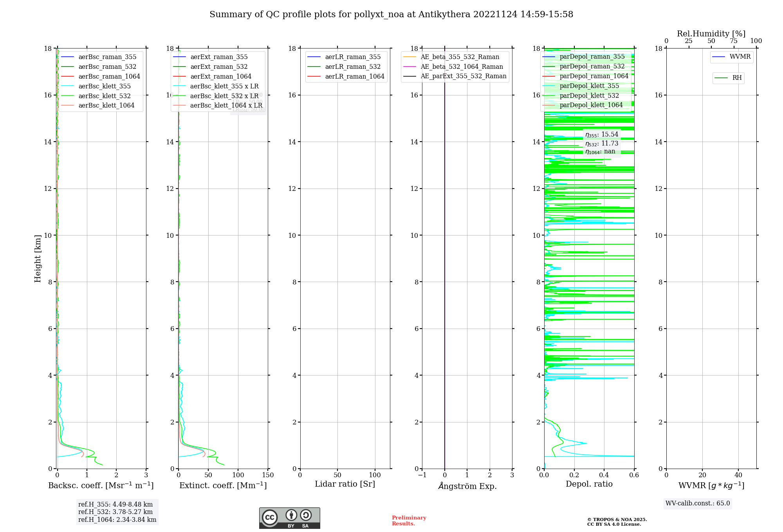Click the RH legend entry
Screen dimensions: 783x532
tap(728, 78)
